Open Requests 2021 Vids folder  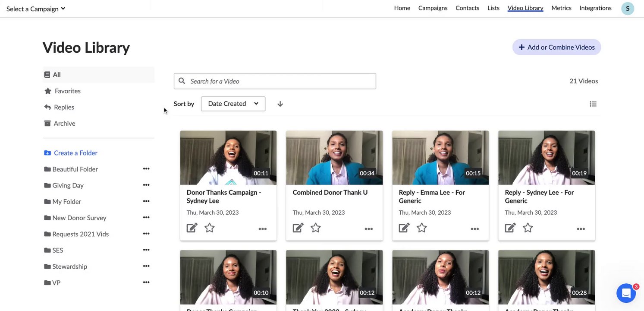(x=76, y=234)
